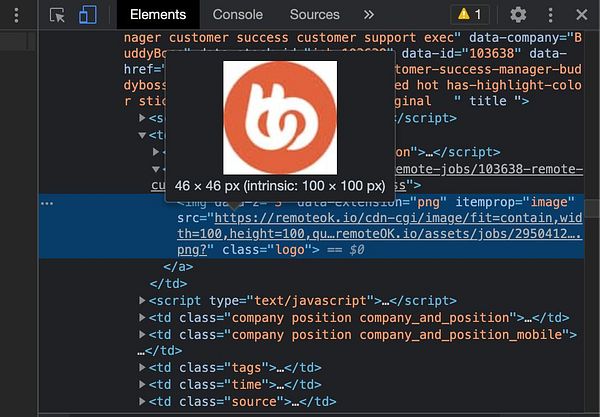Switch to the Sources tab
The image size is (600, 417).
pos(315,15)
